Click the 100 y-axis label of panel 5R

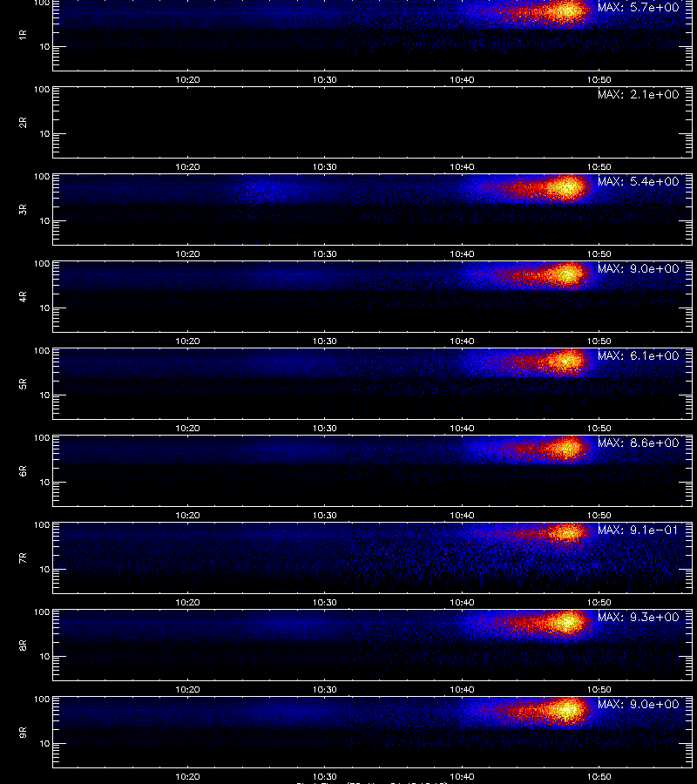(42, 351)
